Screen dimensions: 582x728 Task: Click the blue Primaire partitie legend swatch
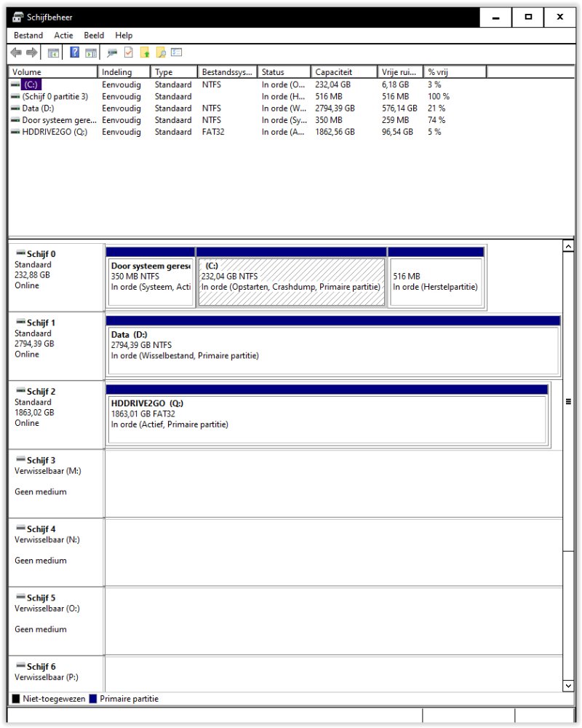pyautogui.click(x=92, y=699)
